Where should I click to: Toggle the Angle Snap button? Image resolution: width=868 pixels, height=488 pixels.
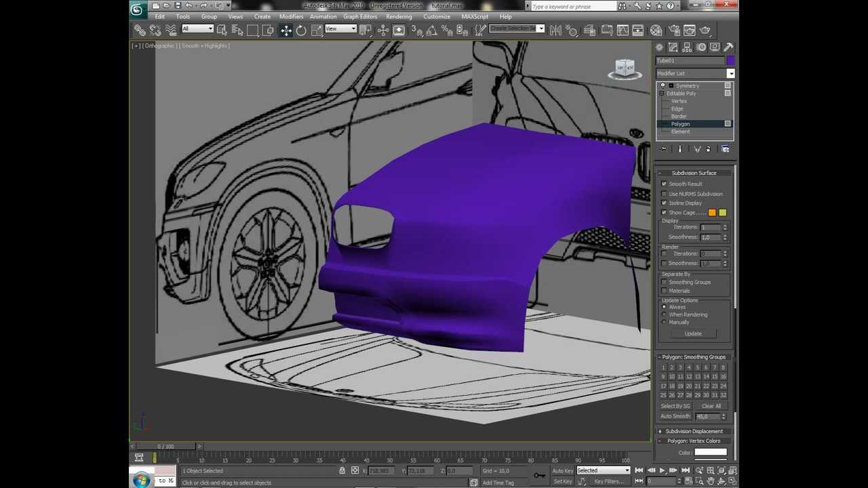click(x=432, y=30)
